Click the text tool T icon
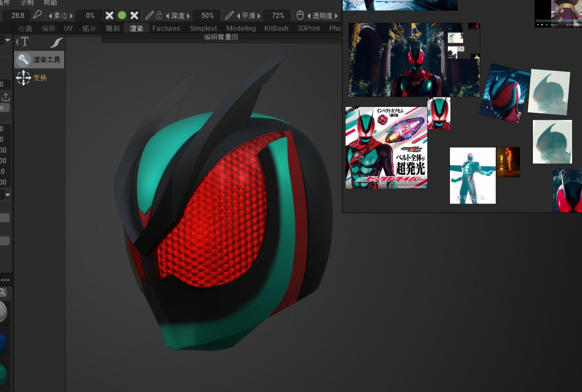Viewport: 582px width, 392px height. tap(25, 42)
